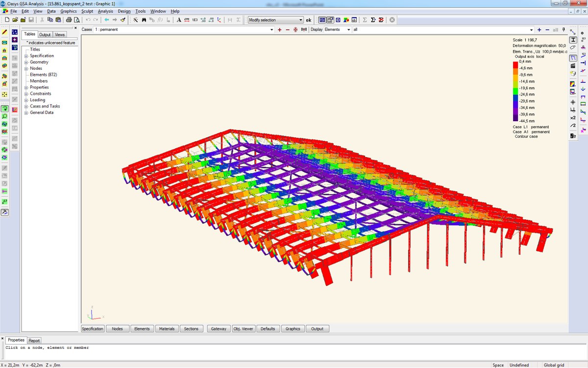Expand the Geometry tree node
The image size is (588, 368).
(x=26, y=62)
